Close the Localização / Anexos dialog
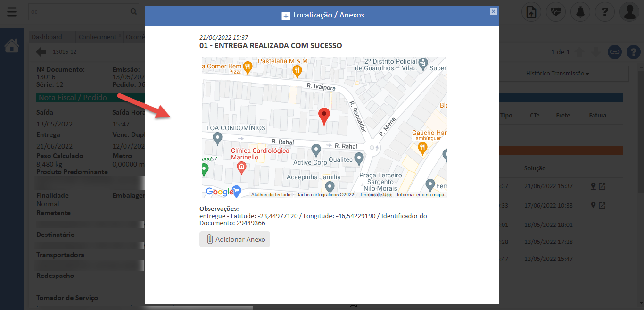 tap(493, 11)
